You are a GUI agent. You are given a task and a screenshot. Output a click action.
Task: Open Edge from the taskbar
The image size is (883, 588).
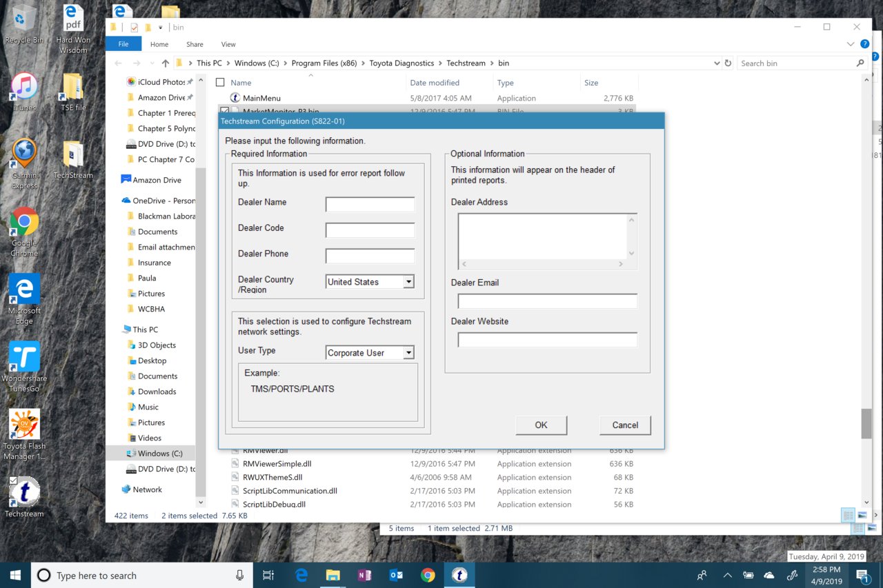pos(301,575)
